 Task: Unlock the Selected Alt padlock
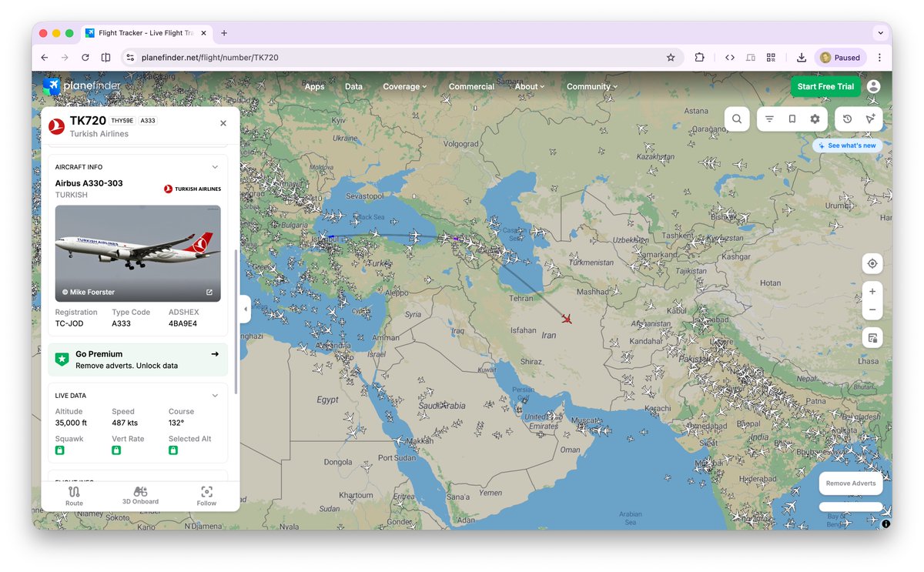click(x=172, y=450)
